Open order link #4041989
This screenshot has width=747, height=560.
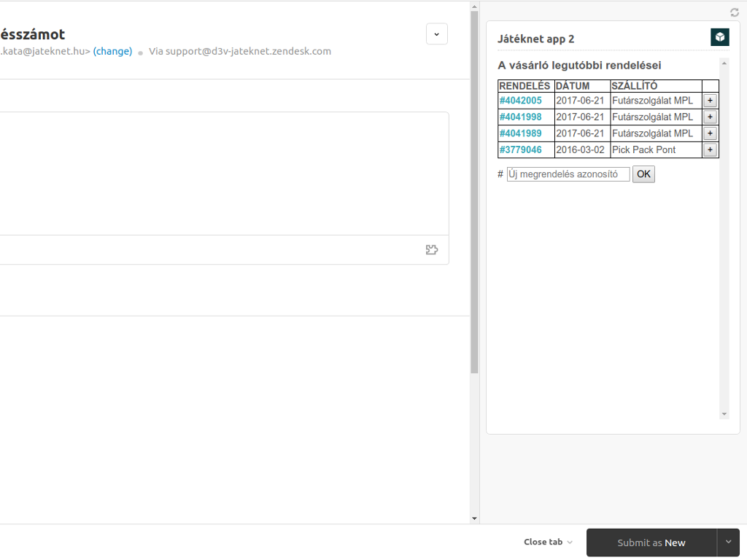pyautogui.click(x=521, y=133)
